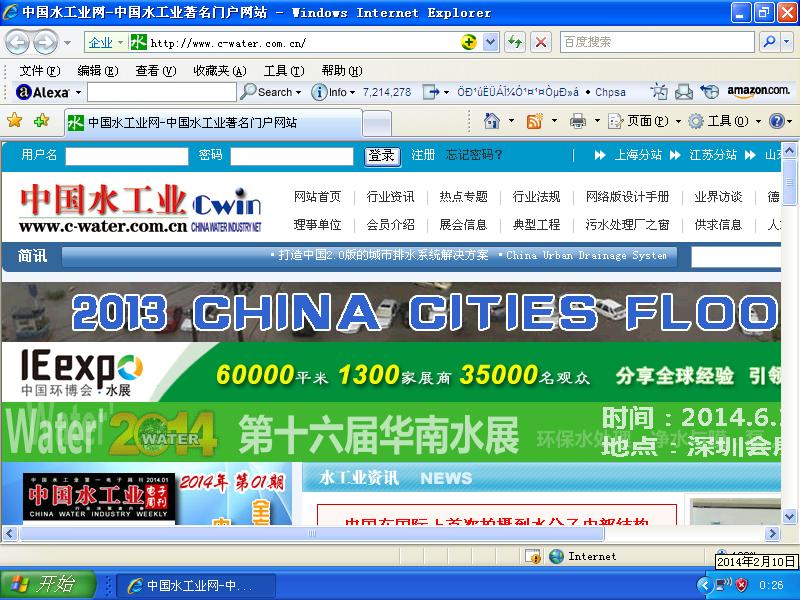Open the recent pages dropdown beside Forward
Image resolution: width=800 pixels, height=600 pixels.
point(67,42)
